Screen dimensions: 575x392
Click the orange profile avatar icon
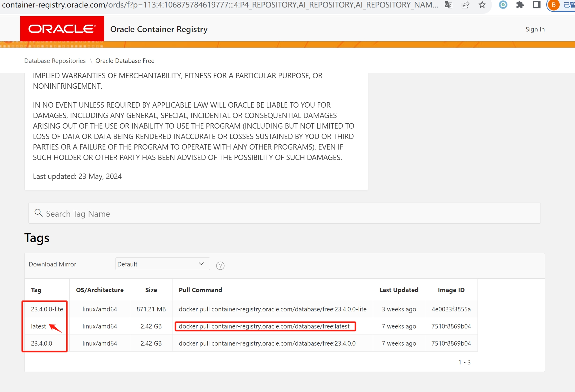point(554,5)
